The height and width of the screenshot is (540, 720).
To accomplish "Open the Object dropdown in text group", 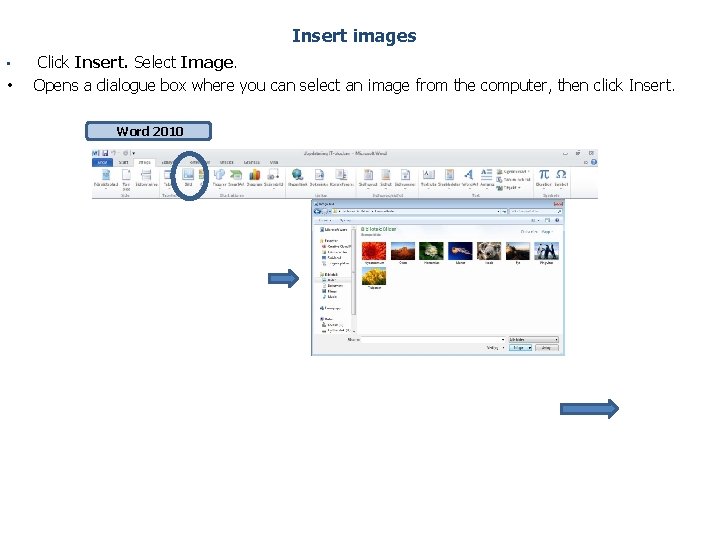I will (x=508, y=187).
